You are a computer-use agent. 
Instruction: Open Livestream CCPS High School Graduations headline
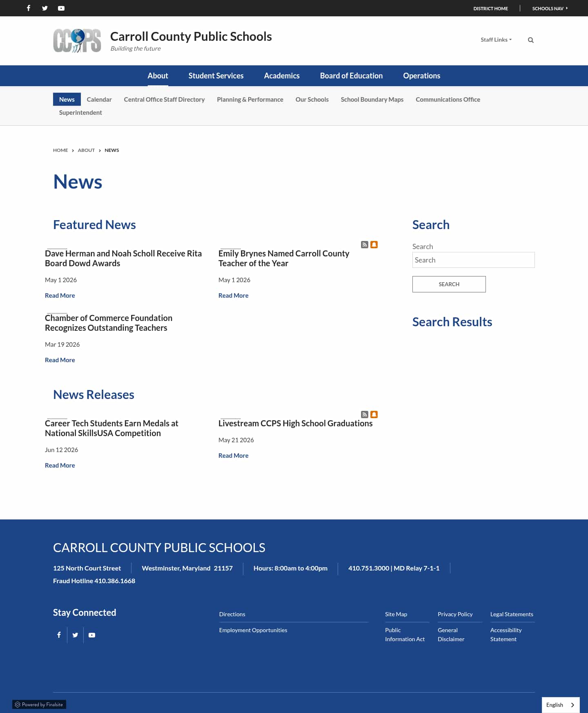[296, 423]
